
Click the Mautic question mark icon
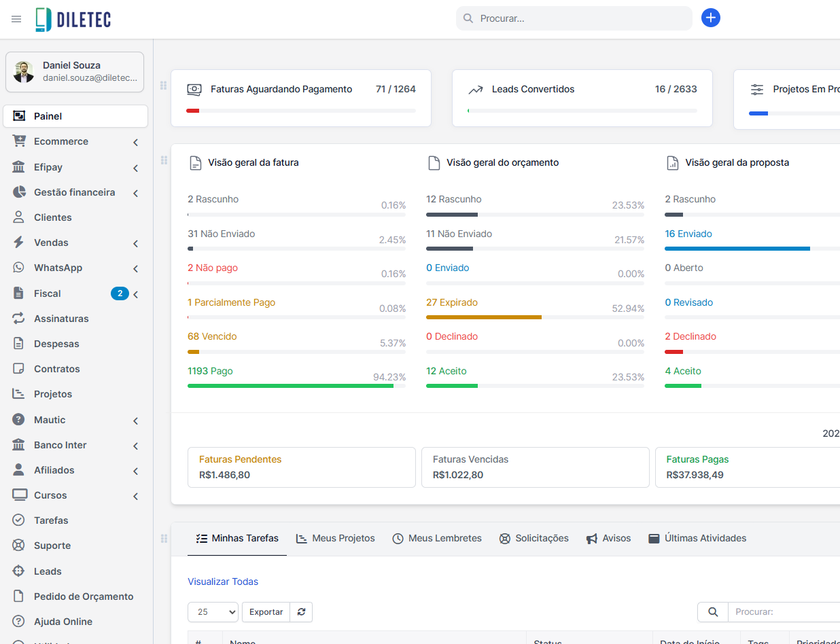point(19,420)
